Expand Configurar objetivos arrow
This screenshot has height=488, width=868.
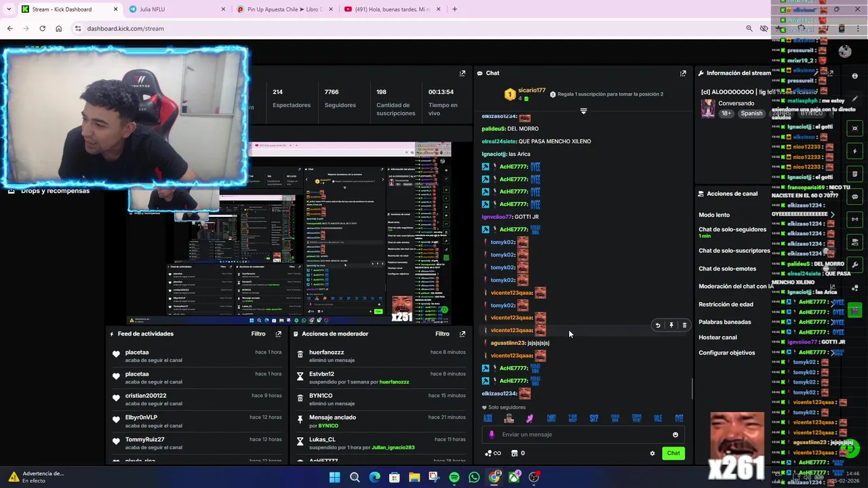(x=833, y=353)
